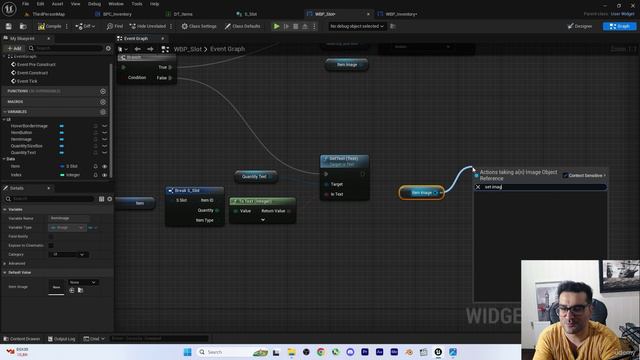Toggle visibility for HoverBorderImage variable

(x=105, y=126)
